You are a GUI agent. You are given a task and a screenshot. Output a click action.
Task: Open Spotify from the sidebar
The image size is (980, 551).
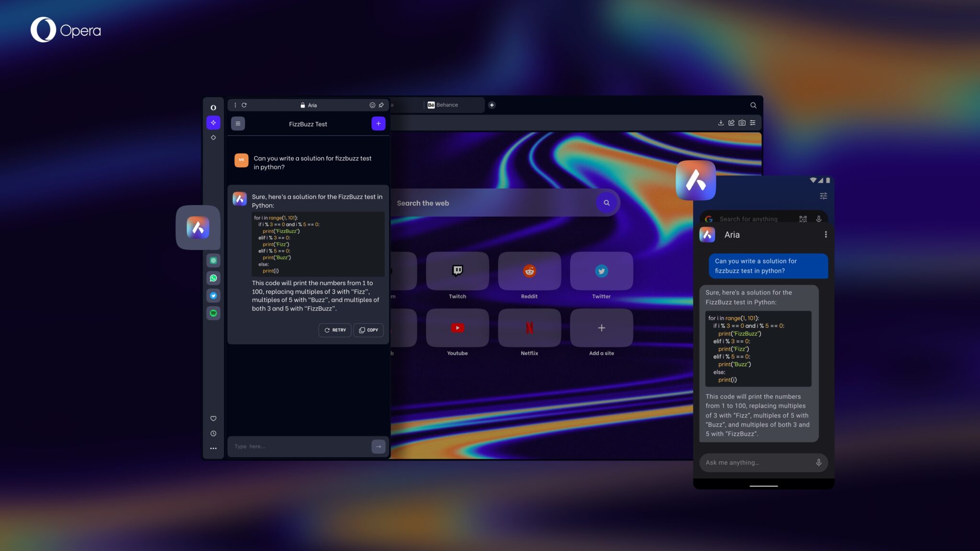(213, 313)
